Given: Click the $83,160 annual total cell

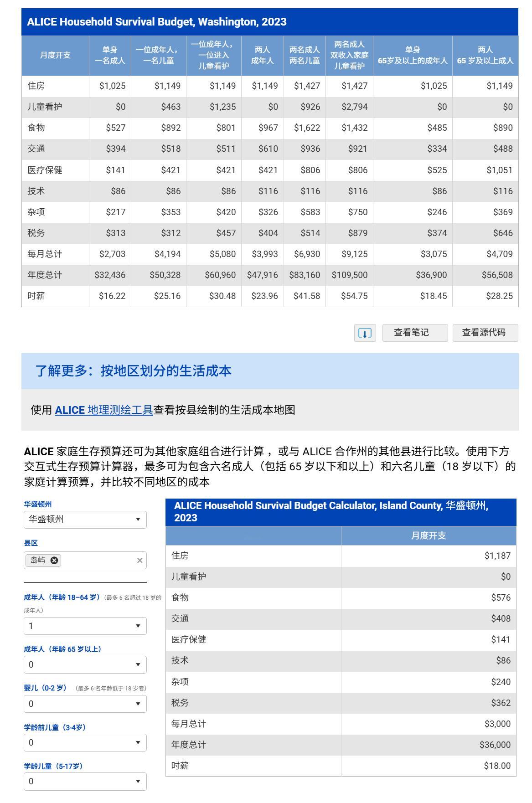Looking at the screenshot, I should coord(305,275).
